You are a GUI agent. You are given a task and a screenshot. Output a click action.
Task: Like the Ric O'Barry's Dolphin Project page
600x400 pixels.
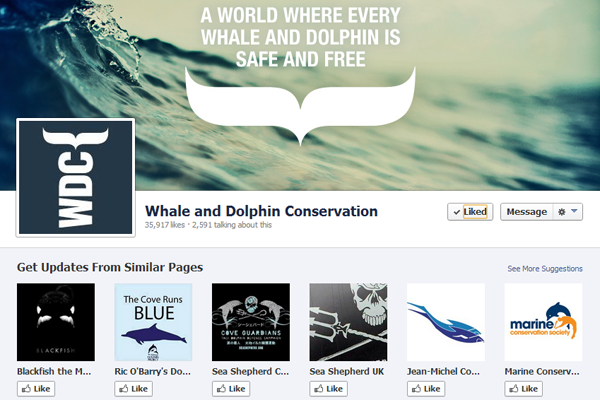[134, 389]
